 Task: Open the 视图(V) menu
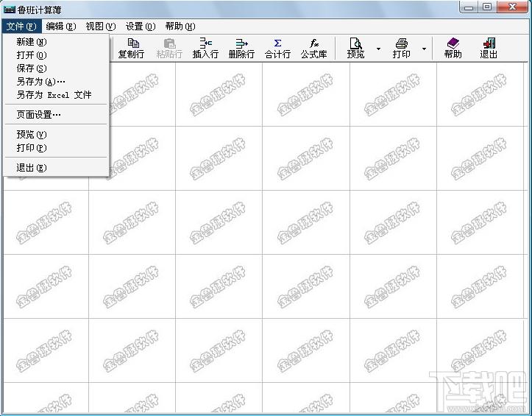[100, 27]
